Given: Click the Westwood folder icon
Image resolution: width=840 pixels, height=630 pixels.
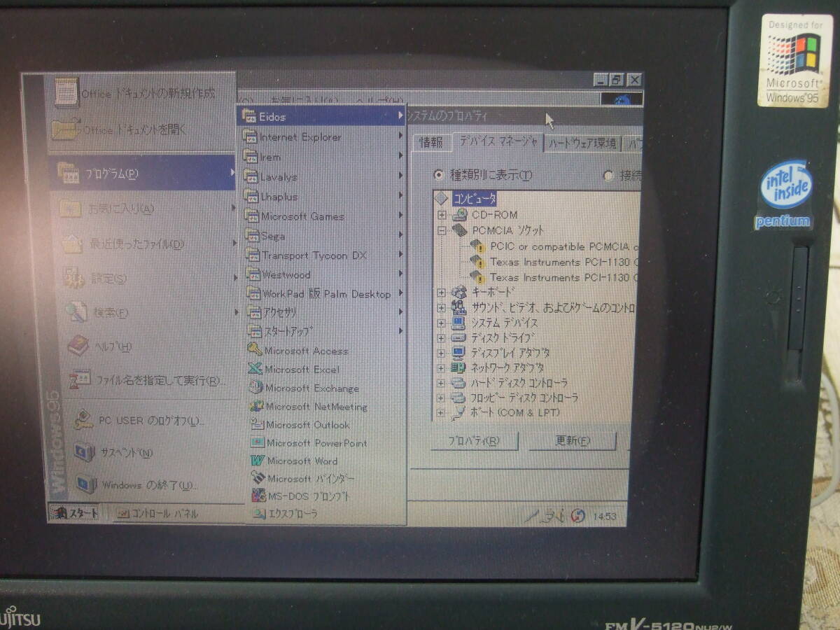Looking at the screenshot, I should [x=252, y=274].
